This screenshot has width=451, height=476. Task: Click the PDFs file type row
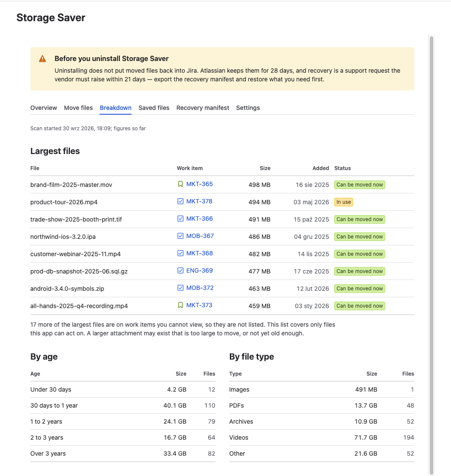pyautogui.click(x=322, y=405)
